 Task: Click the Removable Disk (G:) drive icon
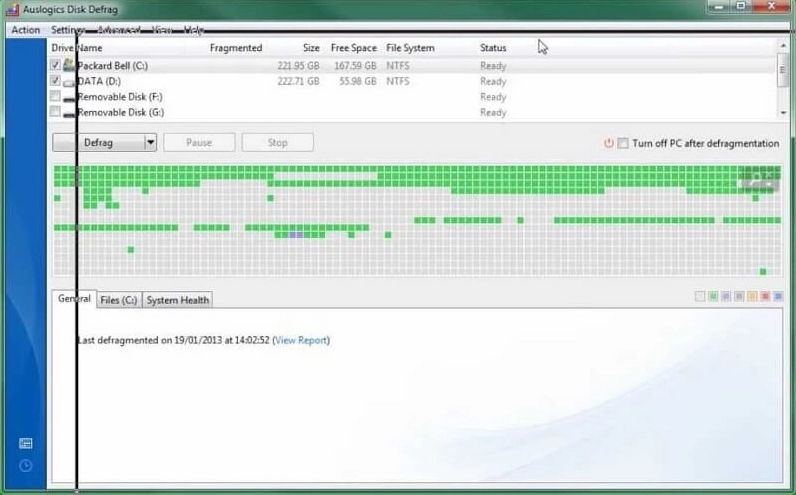[69, 113]
